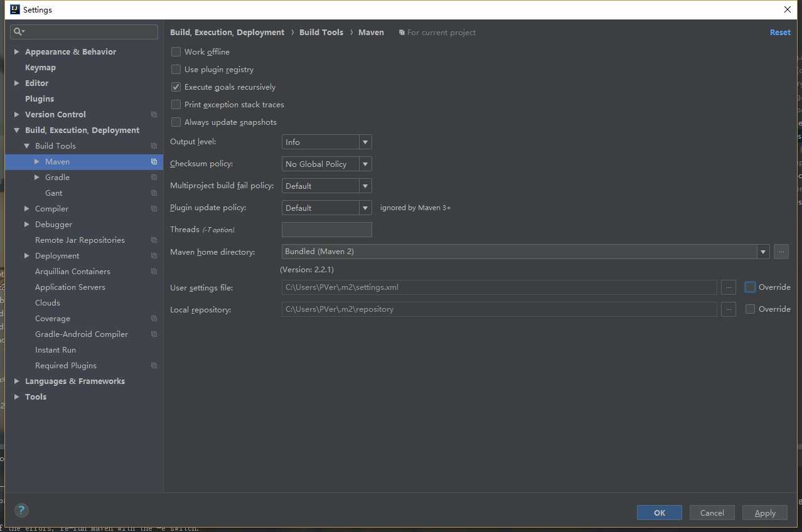
Task: Click project-level icon next to Coverage
Action: 154,318
